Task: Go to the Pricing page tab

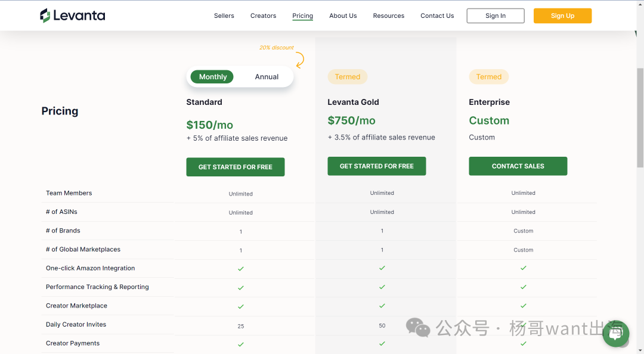Action: pos(302,16)
